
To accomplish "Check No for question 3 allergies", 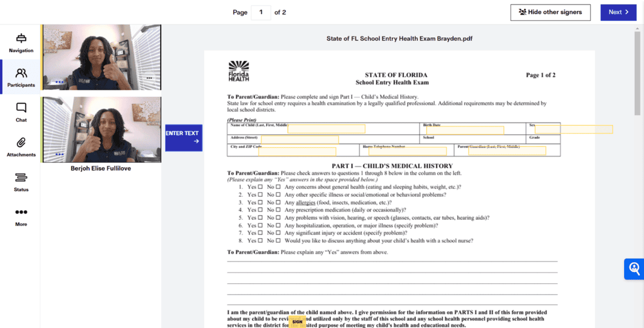I will (x=278, y=203).
